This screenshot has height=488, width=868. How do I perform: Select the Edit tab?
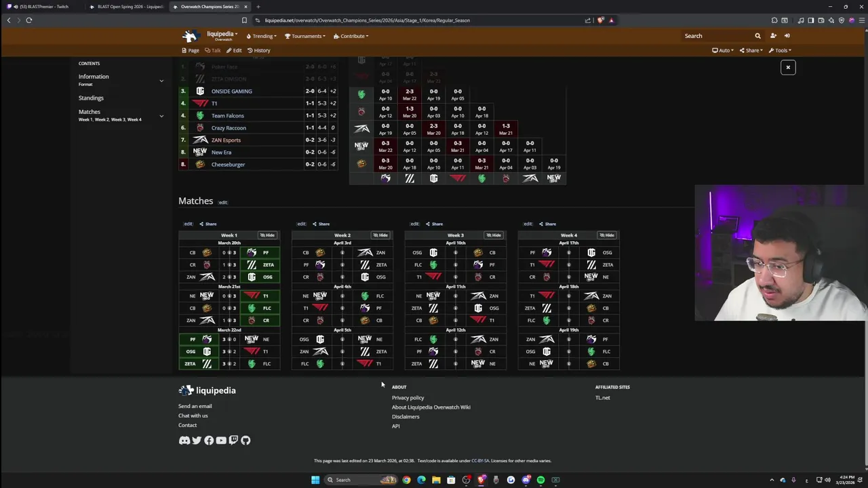pos(234,50)
